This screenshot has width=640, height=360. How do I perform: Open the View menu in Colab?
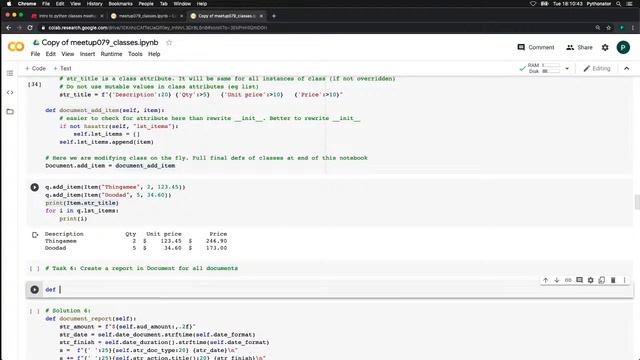coord(68,54)
